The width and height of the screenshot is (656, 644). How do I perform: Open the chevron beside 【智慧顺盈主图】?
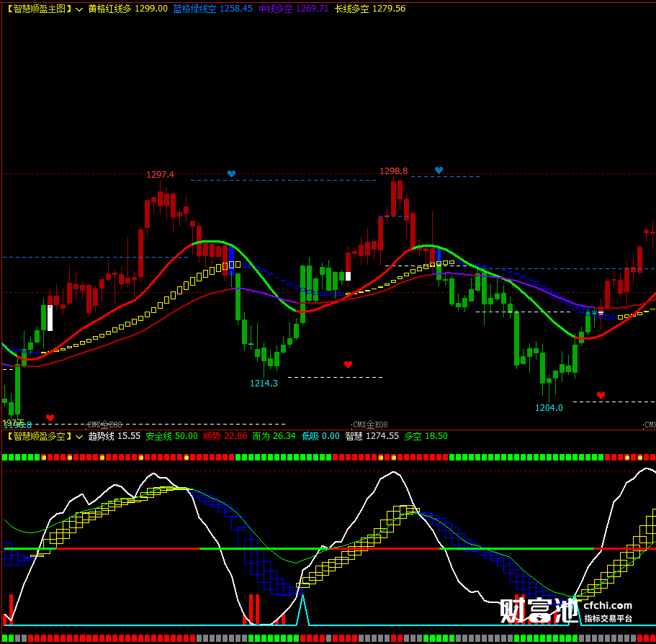[79, 9]
